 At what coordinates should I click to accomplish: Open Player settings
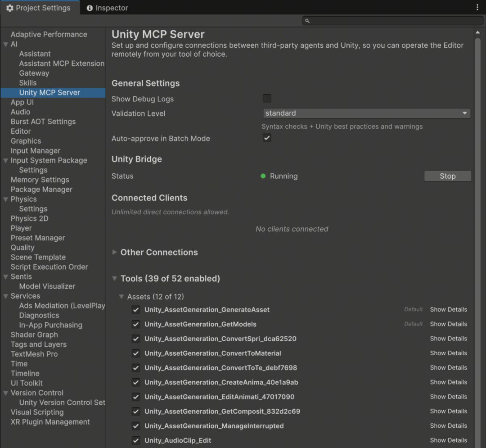(x=21, y=228)
